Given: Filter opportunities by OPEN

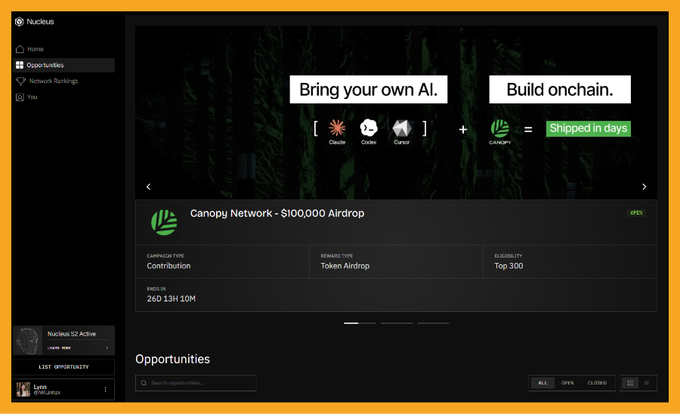Looking at the screenshot, I should pyautogui.click(x=567, y=383).
